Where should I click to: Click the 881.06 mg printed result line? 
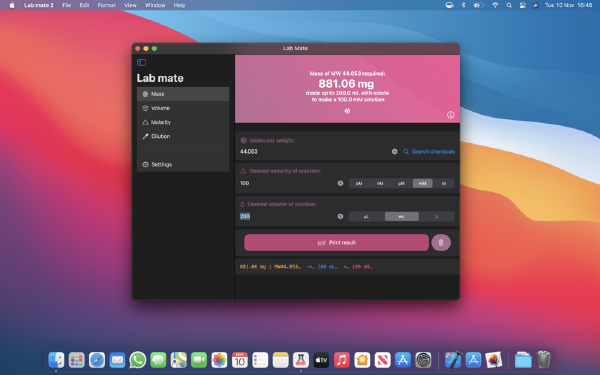click(x=306, y=267)
